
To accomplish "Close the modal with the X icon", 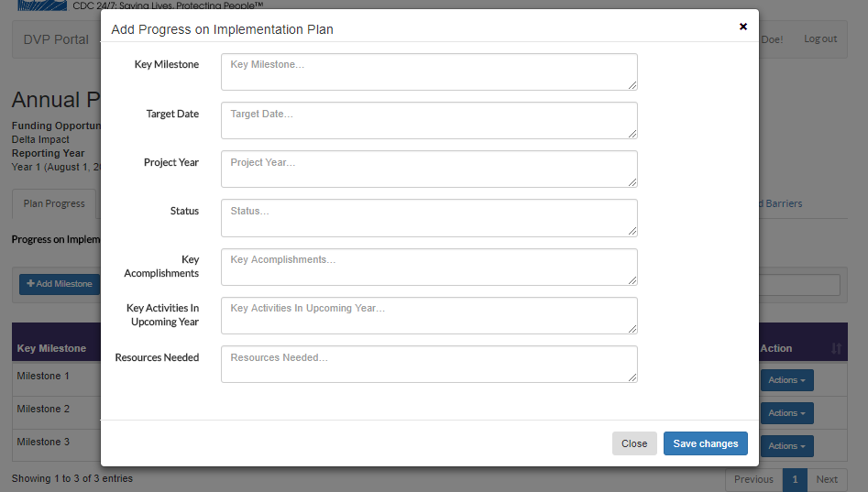I will (x=743, y=27).
